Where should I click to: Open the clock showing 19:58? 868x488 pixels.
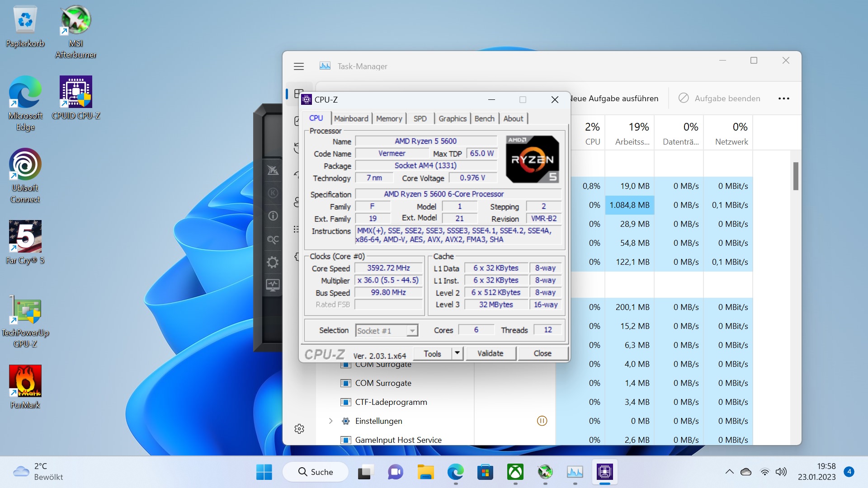pos(816,472)
